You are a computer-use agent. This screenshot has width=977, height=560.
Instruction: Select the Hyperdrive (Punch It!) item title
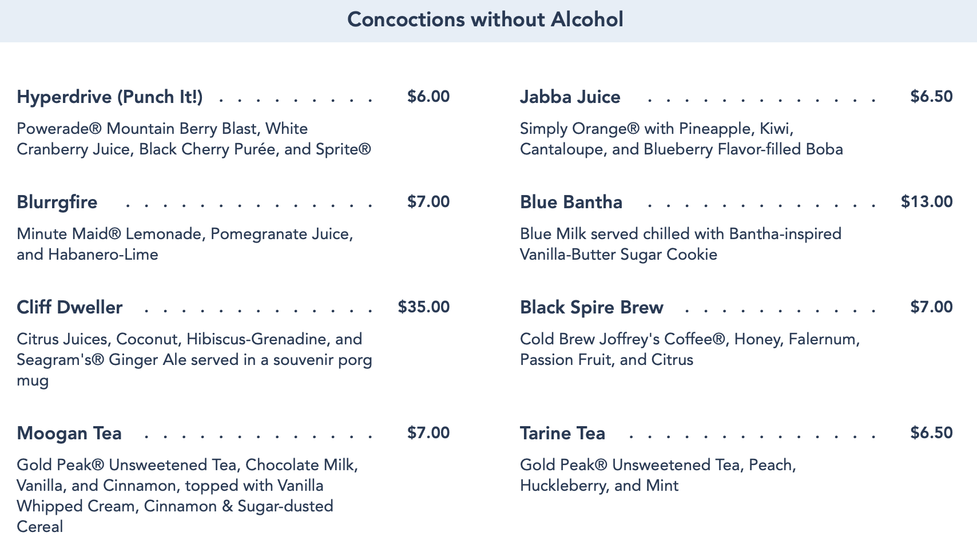click(x=110, y=97)
